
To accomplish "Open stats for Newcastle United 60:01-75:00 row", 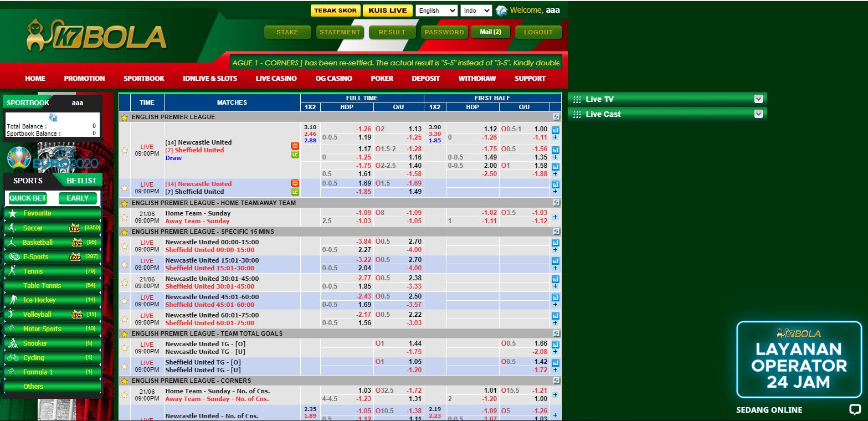I will point(556,316).
